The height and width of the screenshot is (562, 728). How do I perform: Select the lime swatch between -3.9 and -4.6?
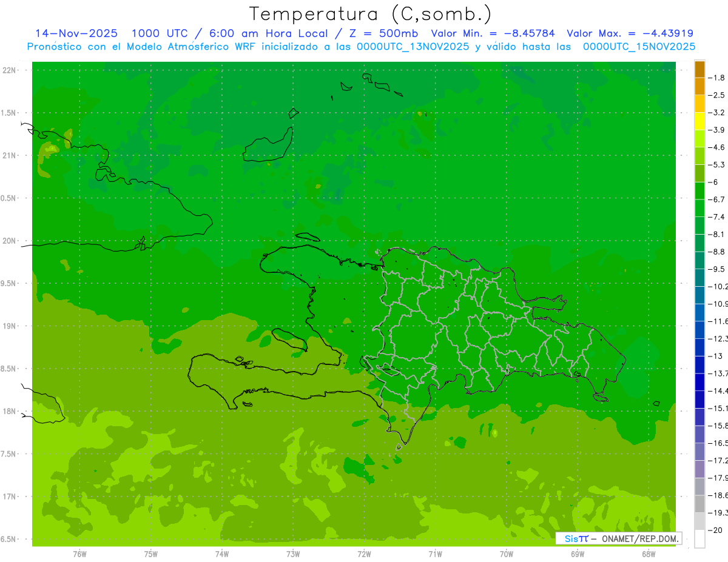[x=699, y=139]
